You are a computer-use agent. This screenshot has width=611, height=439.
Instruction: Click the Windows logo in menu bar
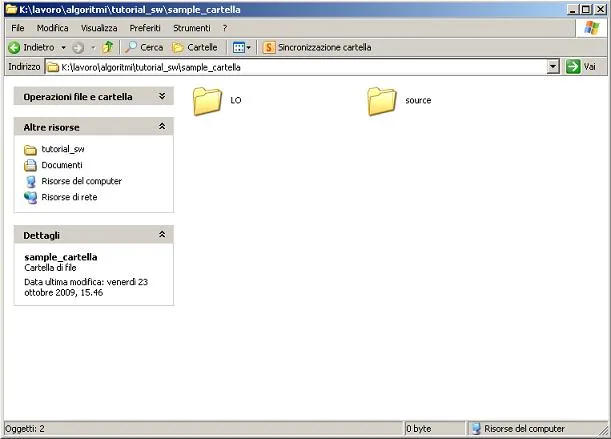point(591,28)
